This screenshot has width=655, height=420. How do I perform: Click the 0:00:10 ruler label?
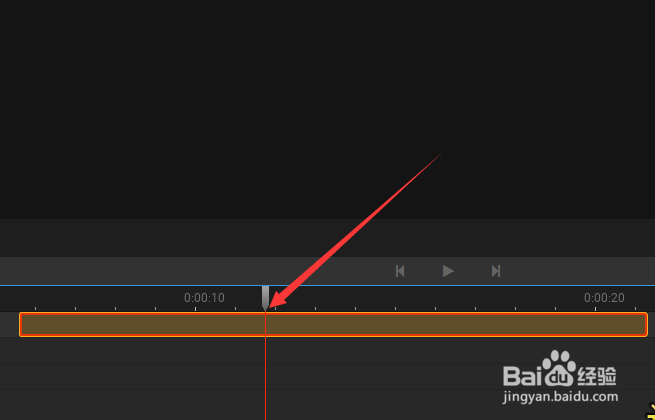pyautogui.click(x=204, y=298)
